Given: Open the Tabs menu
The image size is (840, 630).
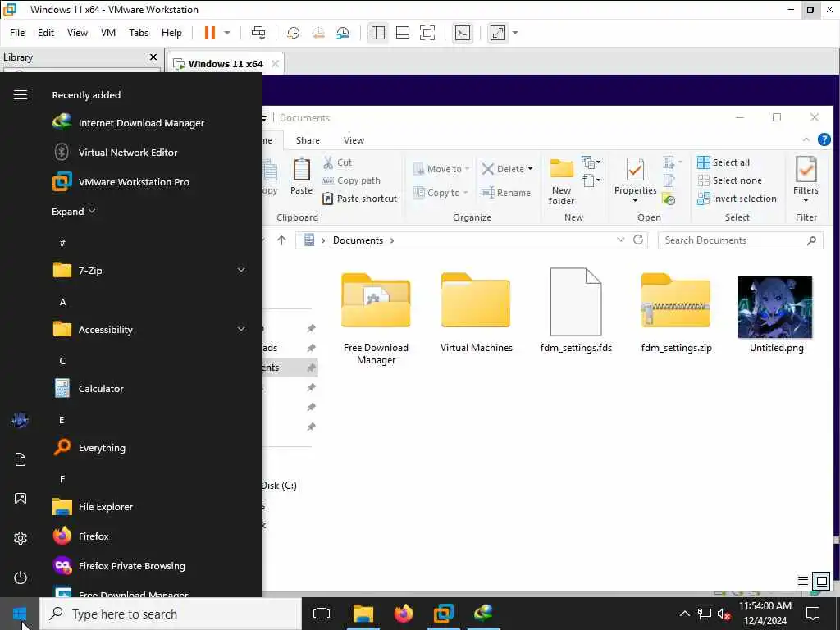Looking at the screenshot, I should point(139,33).
